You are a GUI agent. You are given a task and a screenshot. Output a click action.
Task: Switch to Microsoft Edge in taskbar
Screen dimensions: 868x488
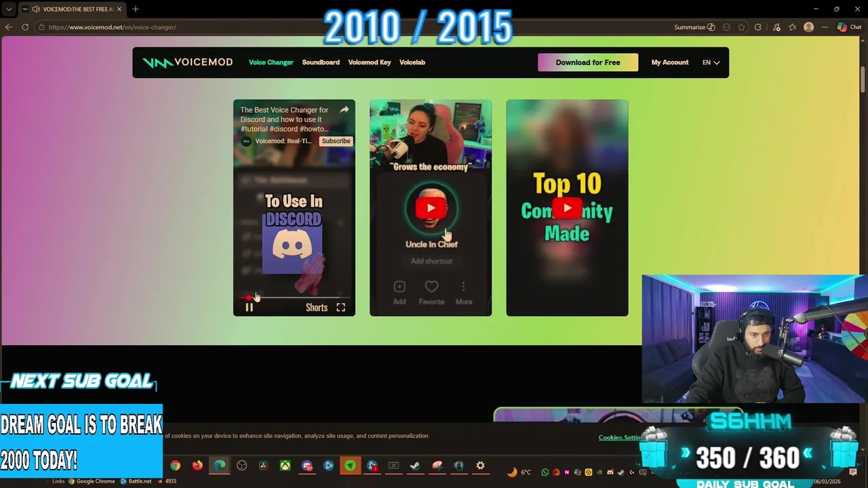point(220,465)
